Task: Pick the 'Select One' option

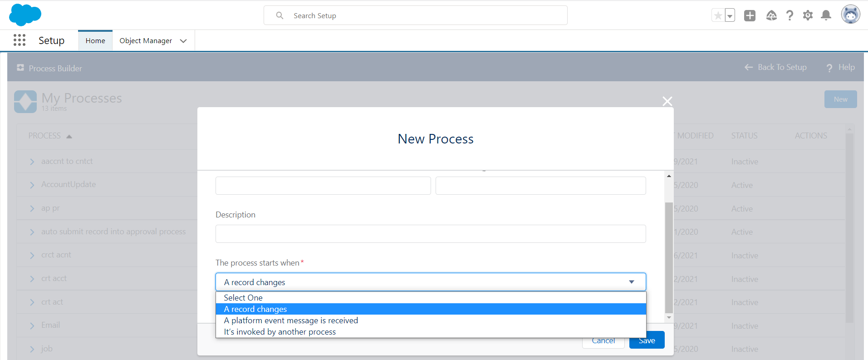Action: (243, 298)
